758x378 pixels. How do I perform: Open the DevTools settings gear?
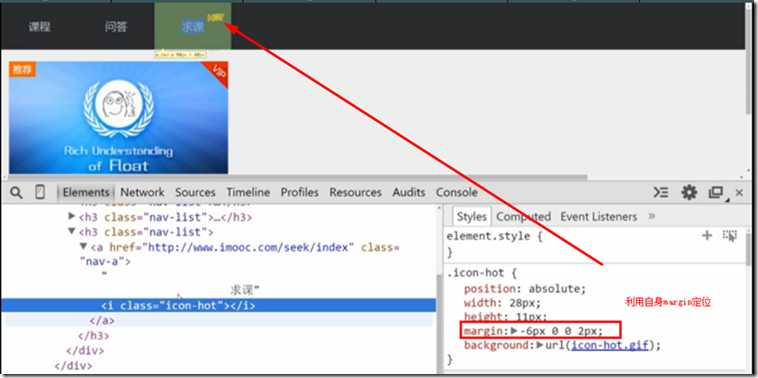click(x=689, y=192)
